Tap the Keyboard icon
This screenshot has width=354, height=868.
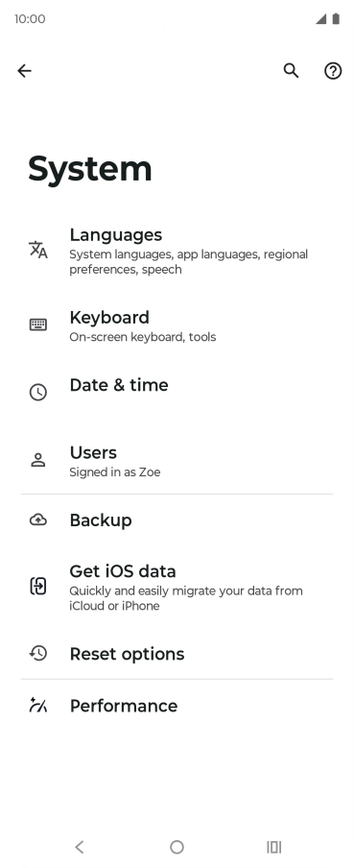click(x=38, y=325)
